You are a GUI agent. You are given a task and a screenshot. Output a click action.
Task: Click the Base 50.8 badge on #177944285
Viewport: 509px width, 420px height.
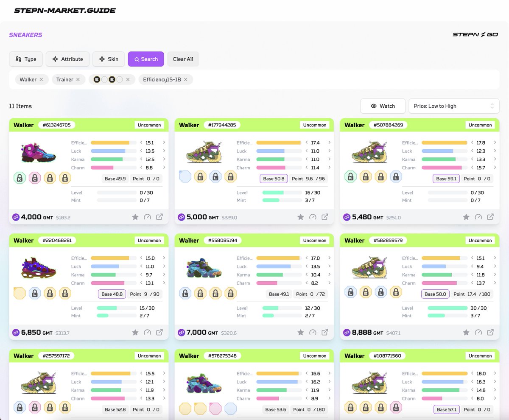pyautogui.click(x=274, y=179)
